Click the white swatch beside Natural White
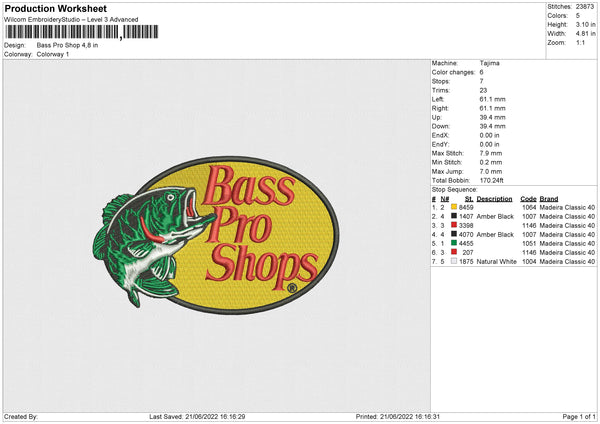 pos(454,261)
